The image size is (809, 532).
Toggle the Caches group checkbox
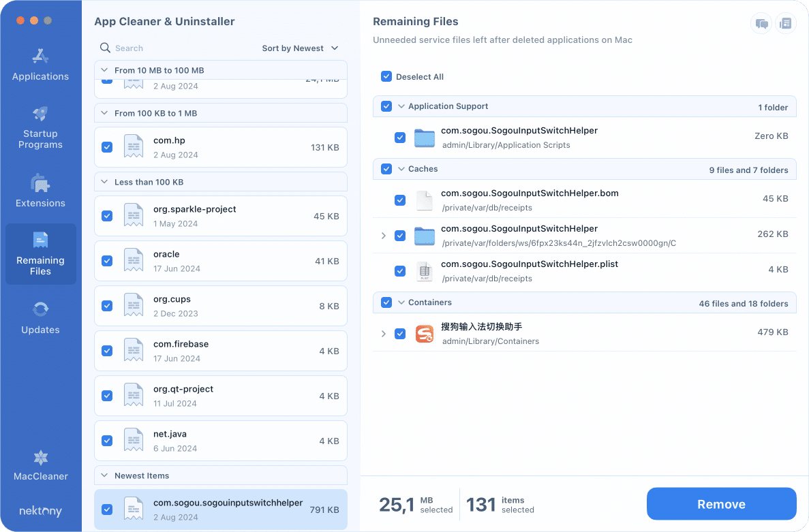pos(386,169)
